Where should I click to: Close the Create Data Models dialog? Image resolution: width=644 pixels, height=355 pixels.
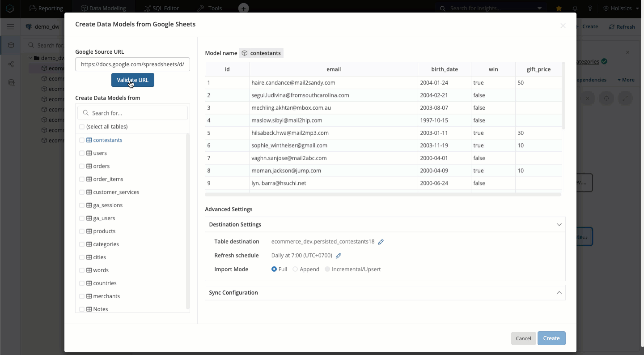[563, 26]
